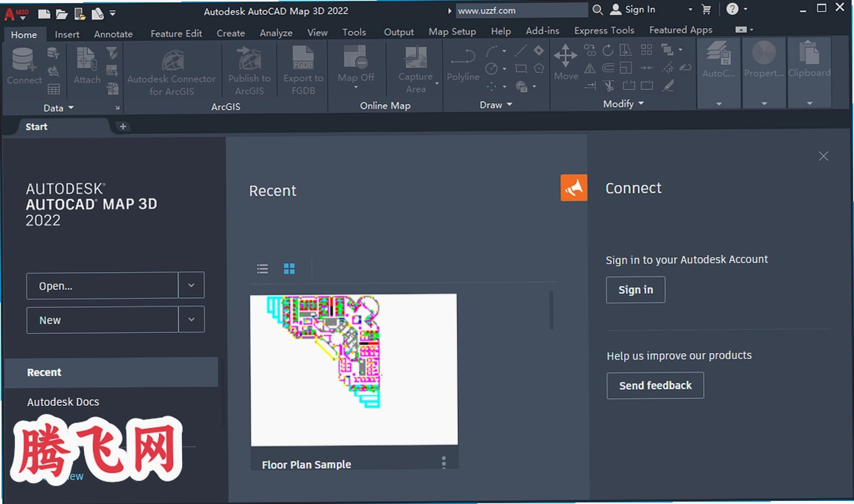The width and height of the screenshot is (854, 504).
Task: Select the Polyline tool
Action: (463, 66)
